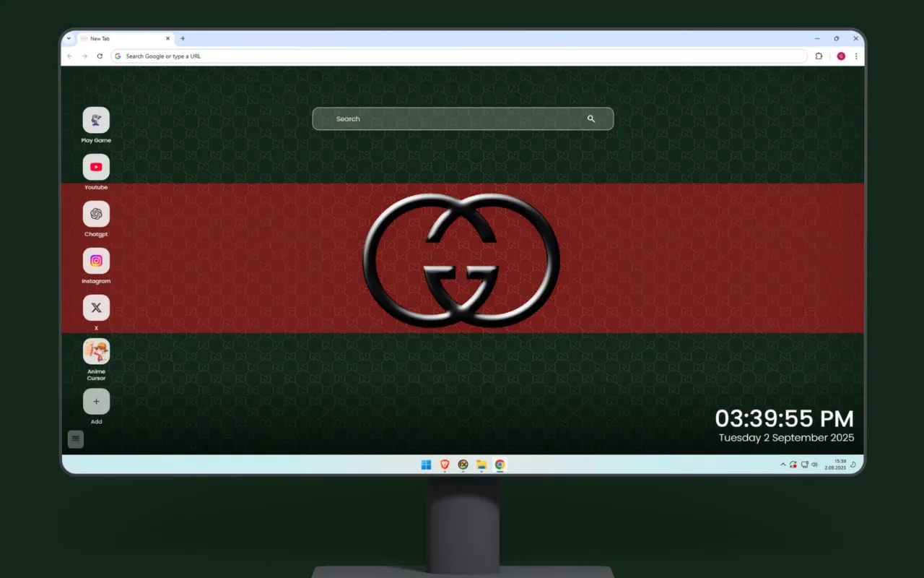Viewport: 924px width, 578px height.
Task: Open the Chrome three-dot menu
Action: pos(856,56)
